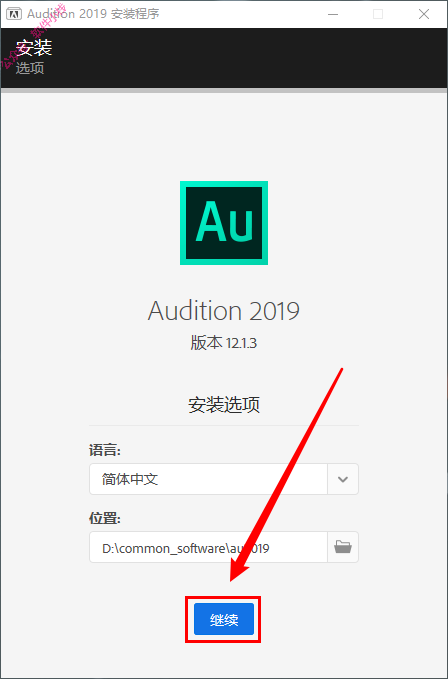Screen dimensions: 448x679
Task: Click the grayed-out maximize button
Action: pyautogui.click(x=378, y=14)
